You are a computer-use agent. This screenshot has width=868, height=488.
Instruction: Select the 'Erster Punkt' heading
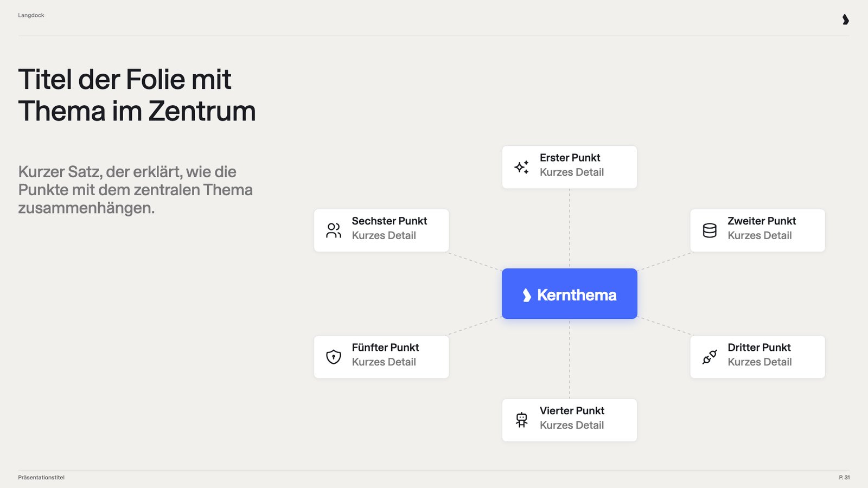coord(570,158)
